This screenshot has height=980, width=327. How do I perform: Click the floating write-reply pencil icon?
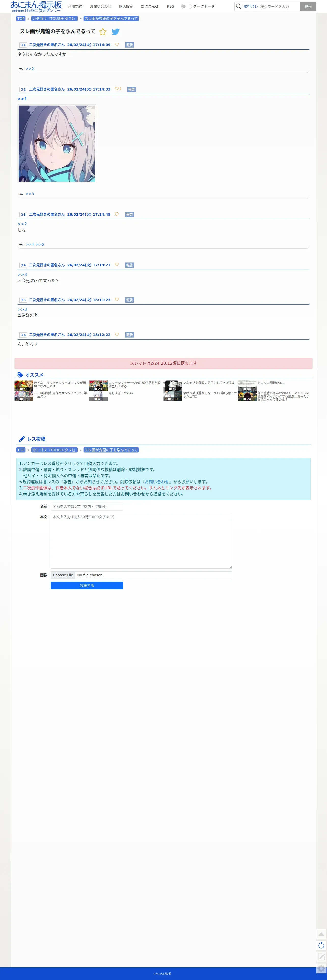[x=321, y=957]
